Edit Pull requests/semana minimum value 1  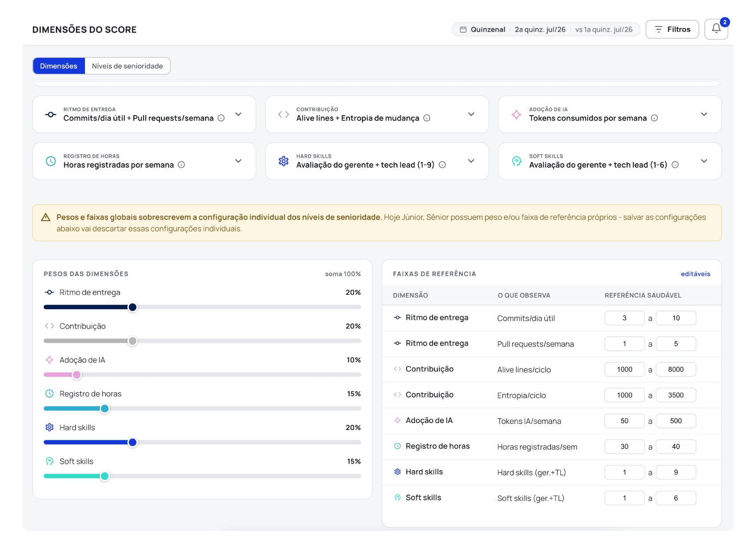624,344
